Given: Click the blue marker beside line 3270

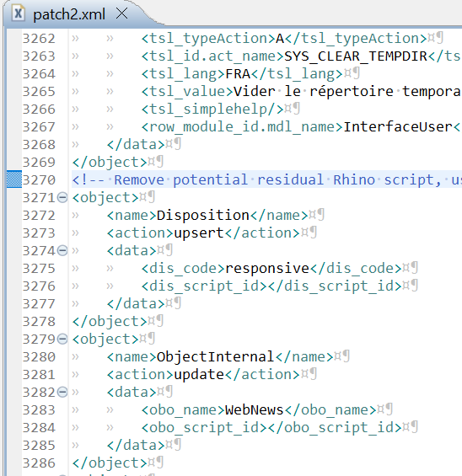Looking at the screenshot, I should point(14,179).
